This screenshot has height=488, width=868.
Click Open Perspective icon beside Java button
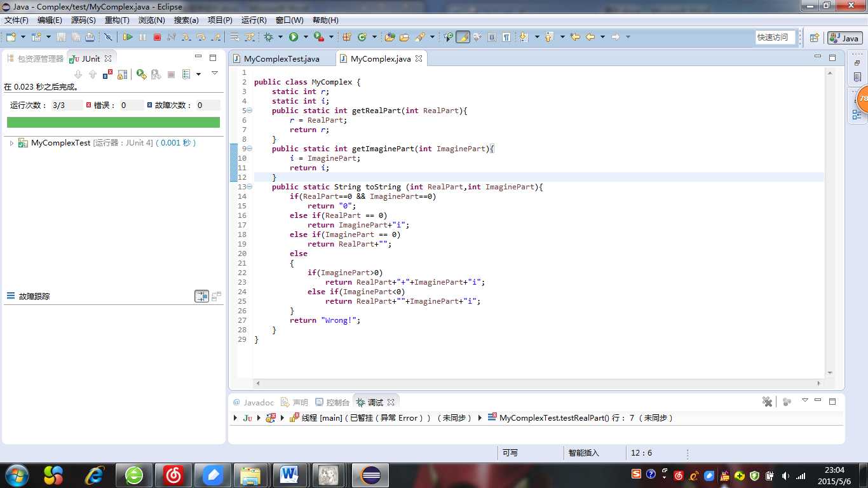click(814, 38)
